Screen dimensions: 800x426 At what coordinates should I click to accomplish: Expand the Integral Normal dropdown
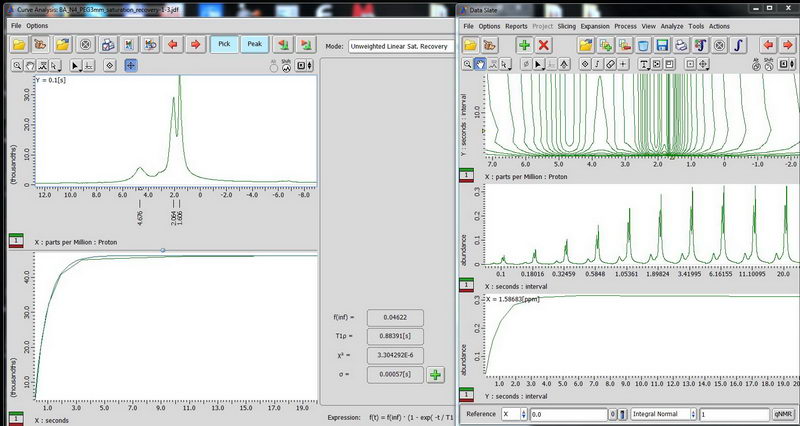663,413
